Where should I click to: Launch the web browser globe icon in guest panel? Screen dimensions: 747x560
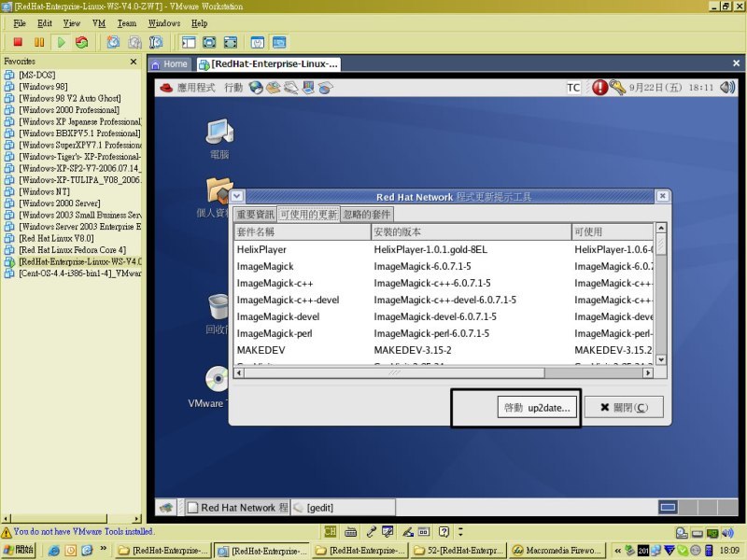[x=256, y=88]
